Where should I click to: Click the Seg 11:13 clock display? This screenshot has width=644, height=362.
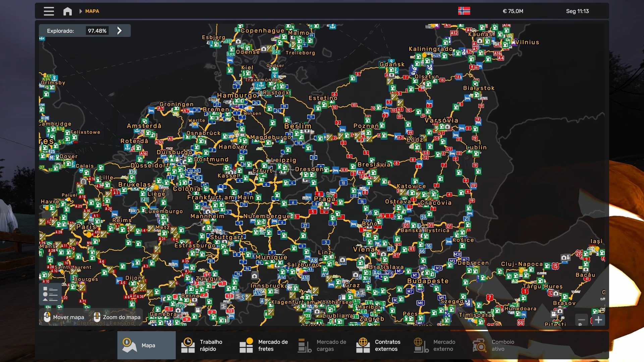tap(577, 11)
